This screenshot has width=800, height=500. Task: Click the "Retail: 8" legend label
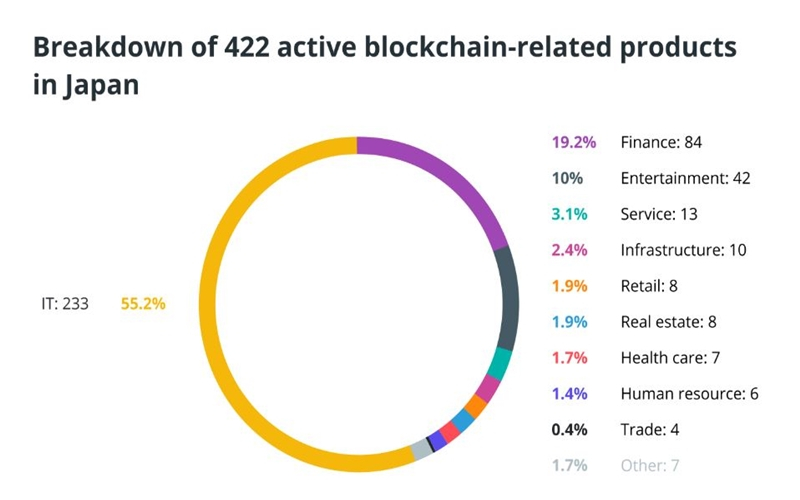[649, 286]
